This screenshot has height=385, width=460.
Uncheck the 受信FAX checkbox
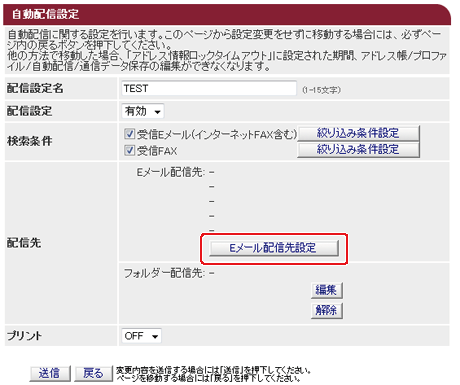pyautogui.click(x=129, y=150)
